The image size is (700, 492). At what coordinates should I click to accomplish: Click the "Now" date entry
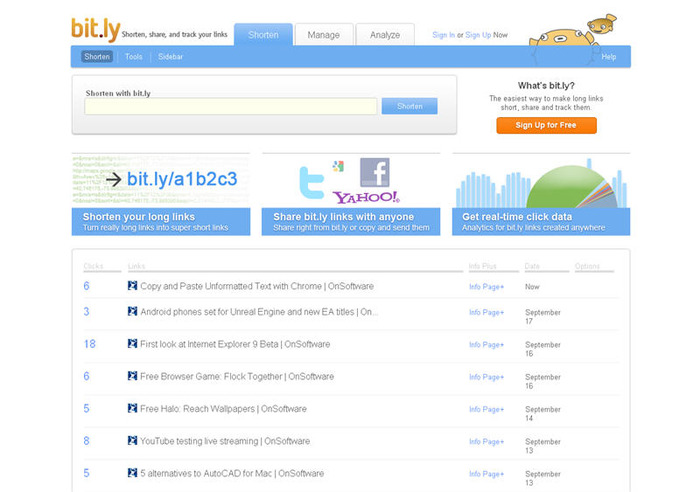[532, 287]
